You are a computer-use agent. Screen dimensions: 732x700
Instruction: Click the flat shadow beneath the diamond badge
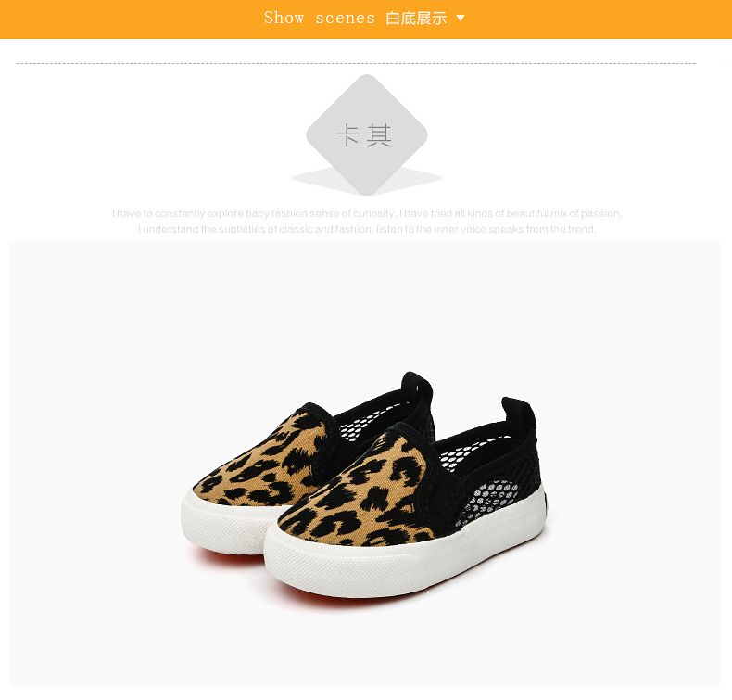[367, 180]
